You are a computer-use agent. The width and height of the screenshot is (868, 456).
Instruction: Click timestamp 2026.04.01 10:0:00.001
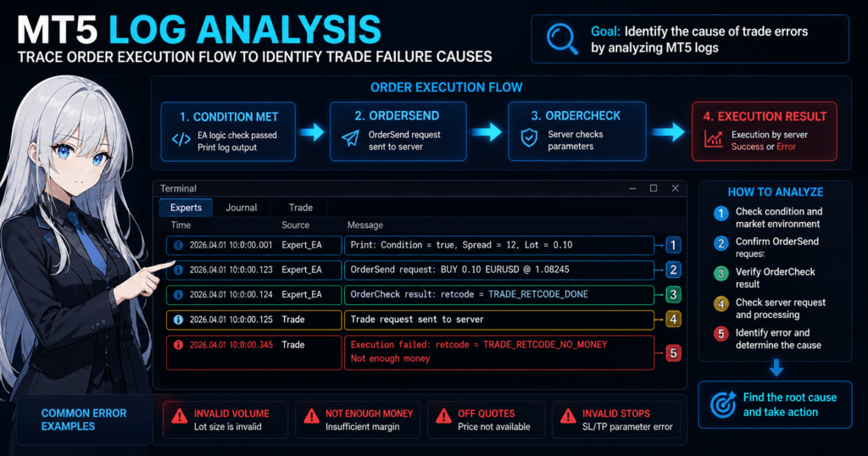pos(231,245)
